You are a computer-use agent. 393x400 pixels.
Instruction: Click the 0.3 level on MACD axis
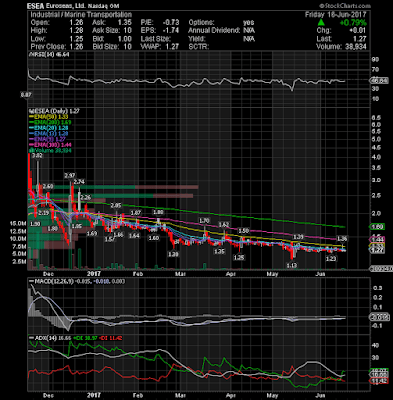[x=378, y=288]
